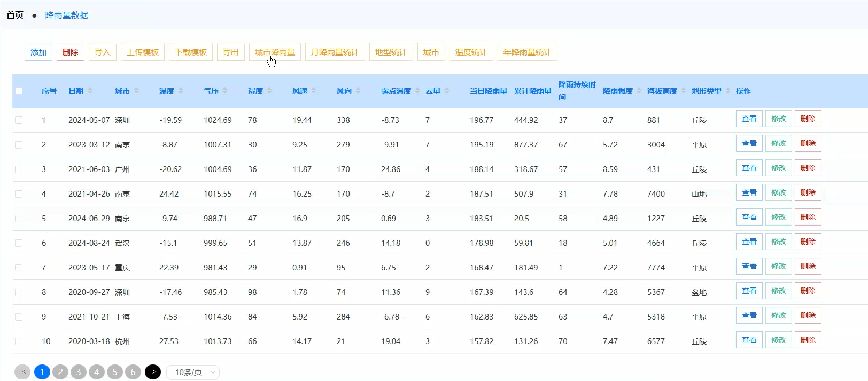Edit the row 4 record dated 2021-04-26
Screen dimensions: 868x381
[x=779, y=192]
